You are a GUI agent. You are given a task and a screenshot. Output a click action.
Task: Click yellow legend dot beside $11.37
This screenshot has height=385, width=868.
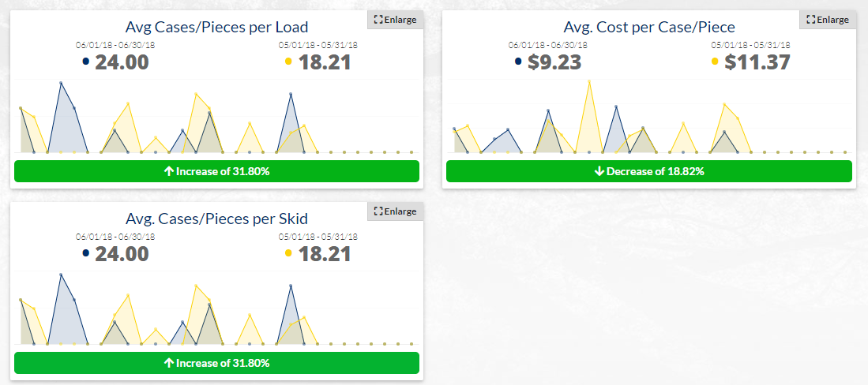click(x=715, y=62)
